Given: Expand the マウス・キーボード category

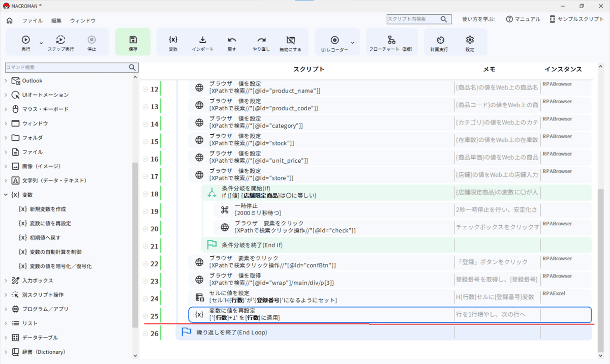Looking at the screenshot, I should 6,109.
